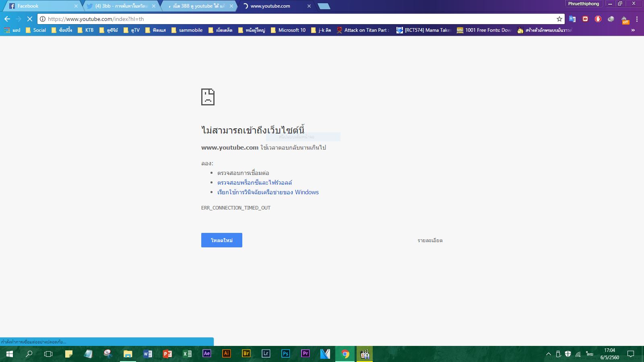Launch Excel from the taskbar
Screen dimensions: 644x362
[x=187, y=354]
